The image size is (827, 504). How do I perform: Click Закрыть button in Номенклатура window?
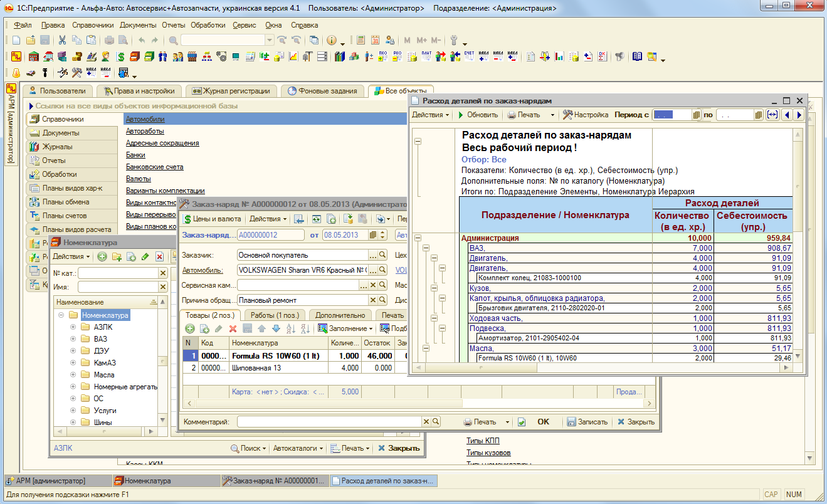tap(398, 448)
